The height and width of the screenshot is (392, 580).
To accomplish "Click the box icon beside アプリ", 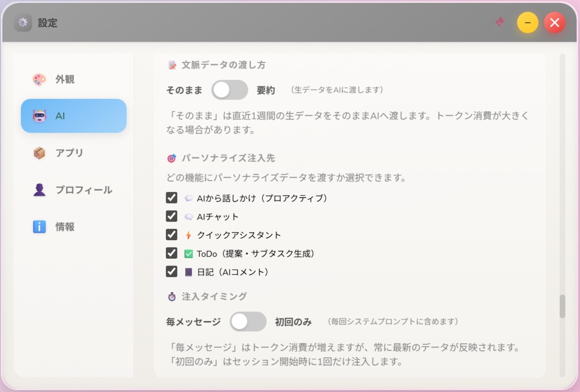I will (40, 152).
